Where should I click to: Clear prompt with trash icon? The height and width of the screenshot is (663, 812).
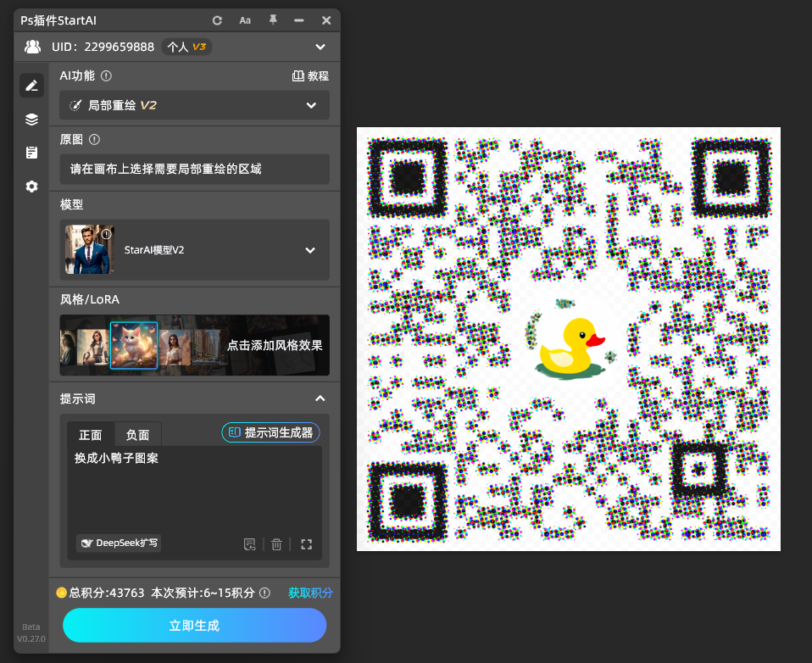(276, 543)
